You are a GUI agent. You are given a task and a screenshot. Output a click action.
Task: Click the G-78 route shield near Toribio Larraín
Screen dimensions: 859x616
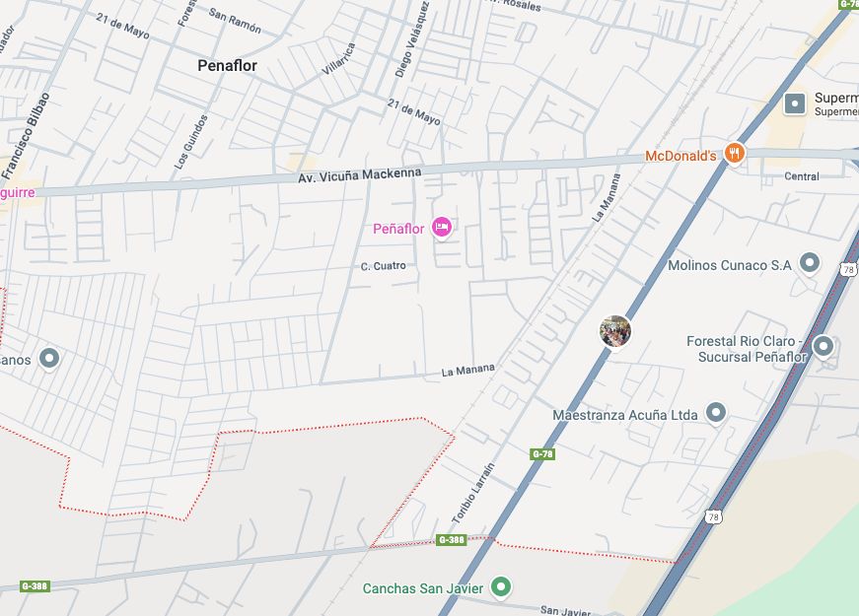[x=542, y=454]
